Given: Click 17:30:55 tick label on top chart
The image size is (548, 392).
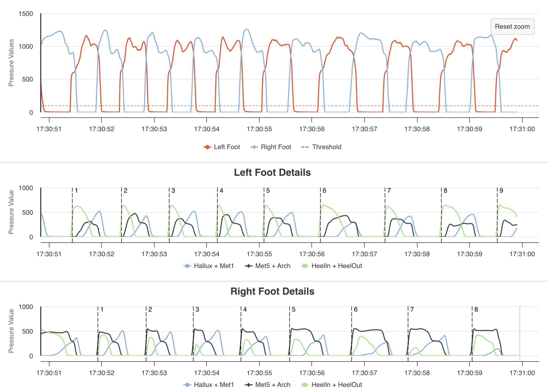Looking at the screenshot, I should (259, 129).
